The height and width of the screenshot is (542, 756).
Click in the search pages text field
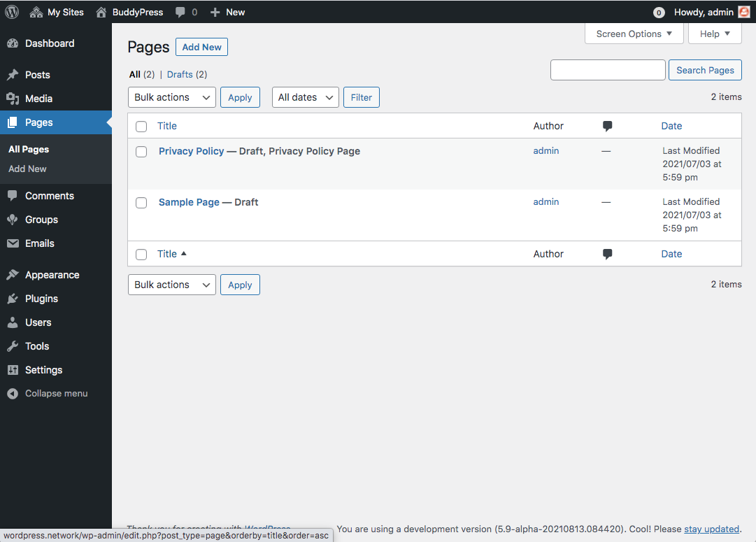(607, 70)
